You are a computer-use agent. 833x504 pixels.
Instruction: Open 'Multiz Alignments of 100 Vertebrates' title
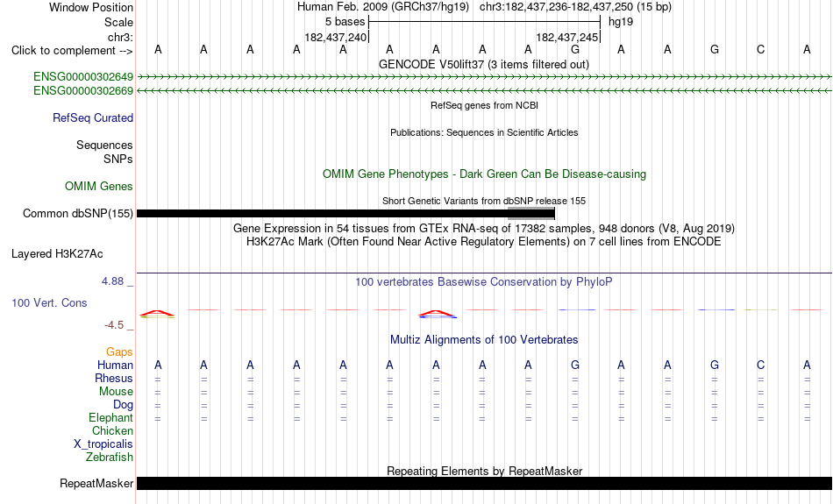(484, 340)
